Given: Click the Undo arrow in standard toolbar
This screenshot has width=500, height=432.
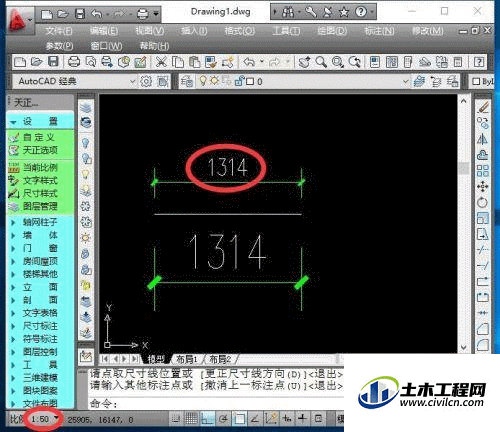Looking at the screenshot, I should pos(249,62).
